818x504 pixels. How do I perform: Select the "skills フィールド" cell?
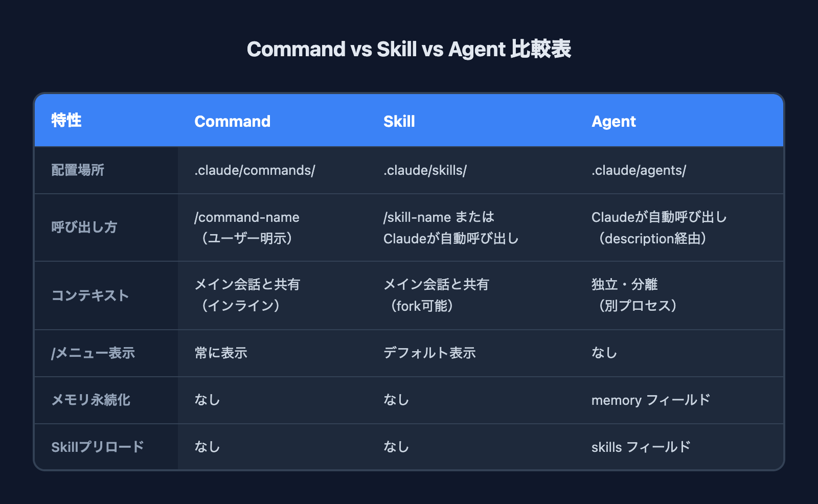641,447
